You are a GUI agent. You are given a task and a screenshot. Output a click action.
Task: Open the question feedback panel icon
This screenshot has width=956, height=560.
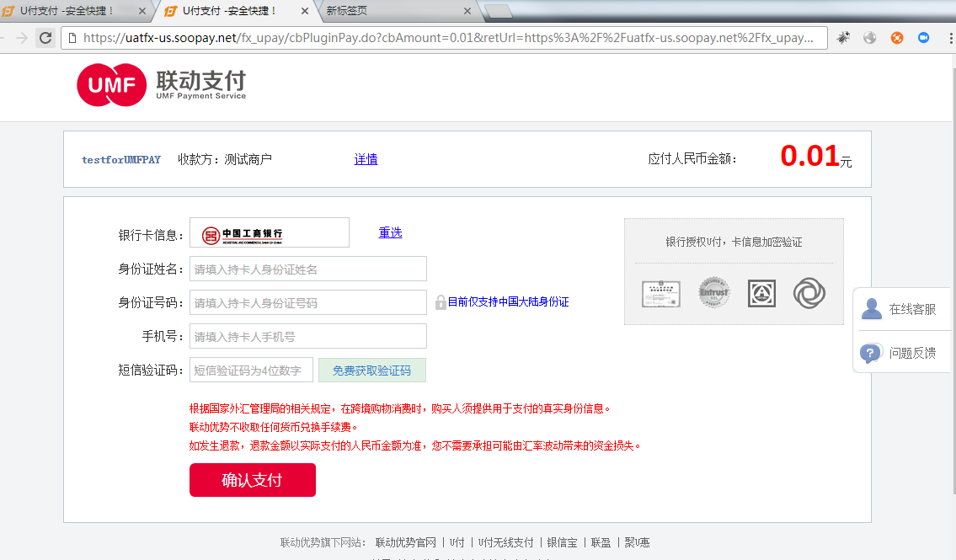[871, 353]
